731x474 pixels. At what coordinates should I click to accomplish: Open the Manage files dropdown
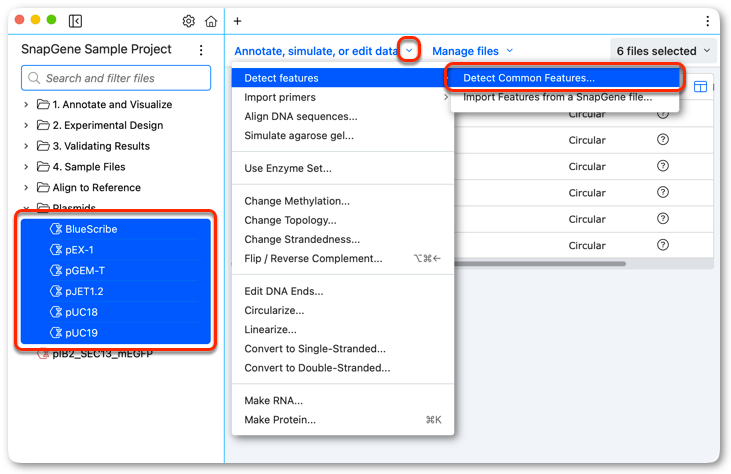point(472,51)
